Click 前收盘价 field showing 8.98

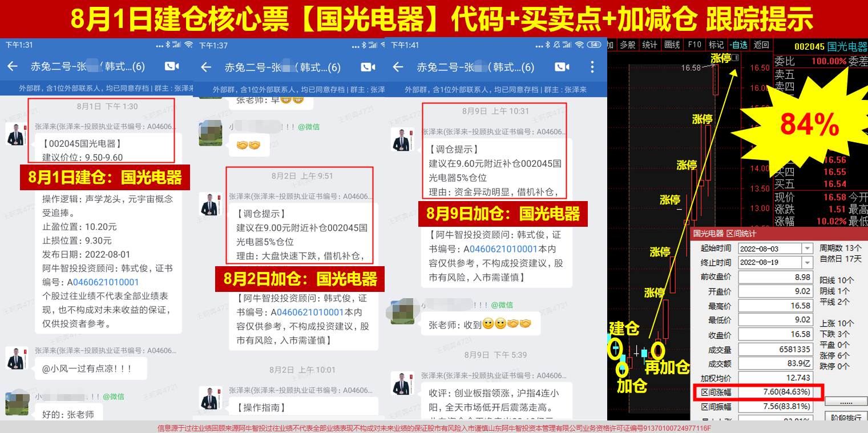[775, 277]
